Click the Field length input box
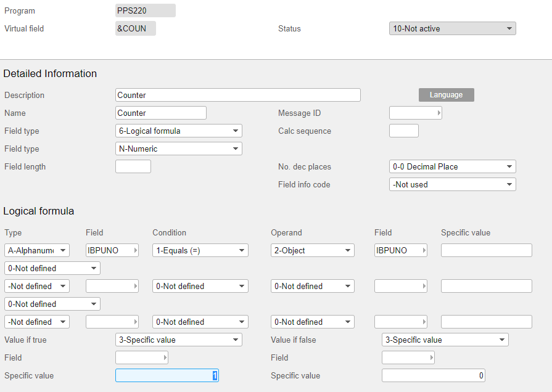552x392 pixels. point(133,166)
